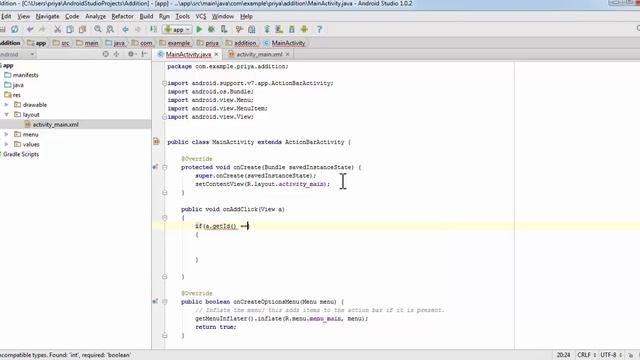
Task: Open the Edit menu
Action: coord(6,16)
